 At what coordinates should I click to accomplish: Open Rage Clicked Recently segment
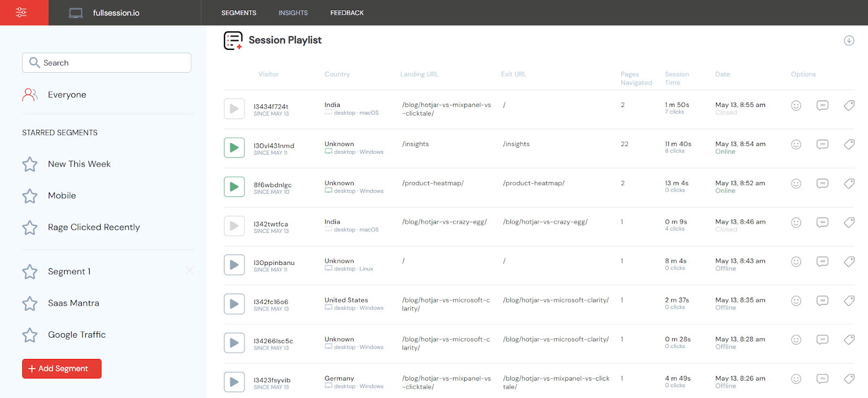click(94, 227)
